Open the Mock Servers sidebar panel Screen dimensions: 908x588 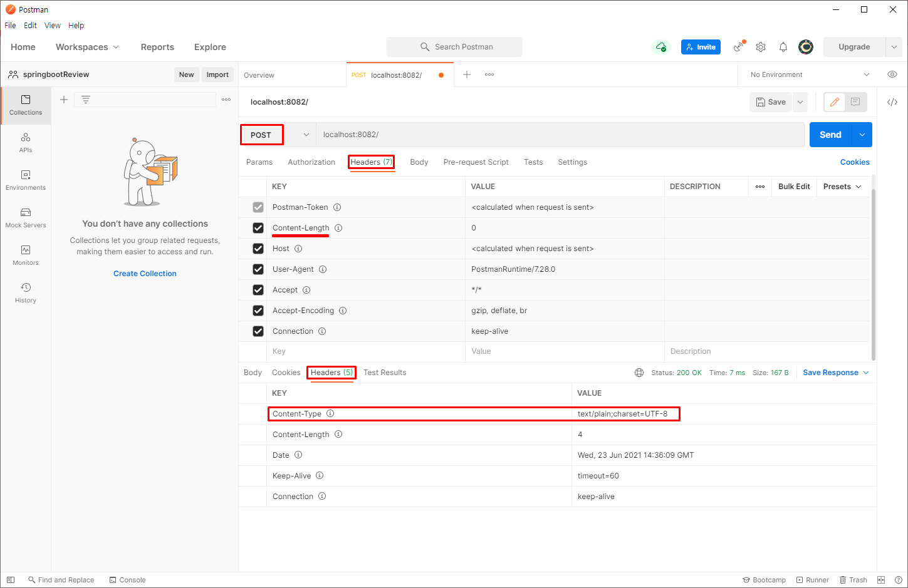(26, 218)
